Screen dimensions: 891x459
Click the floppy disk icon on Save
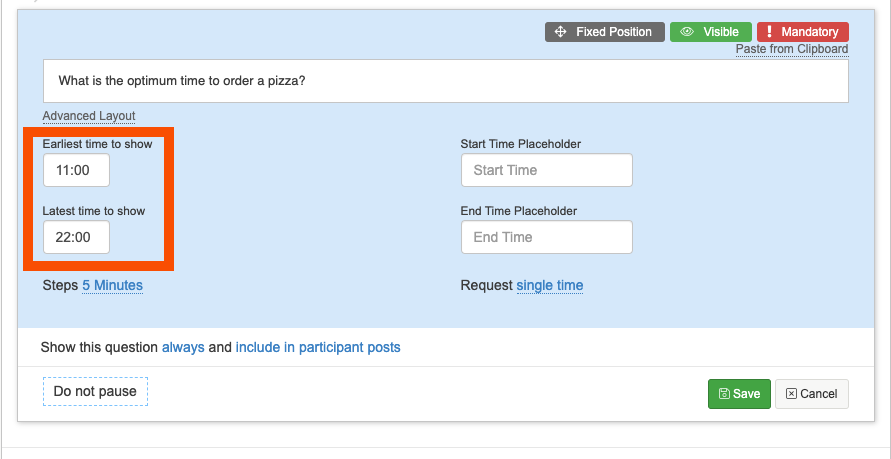(723, 394)
